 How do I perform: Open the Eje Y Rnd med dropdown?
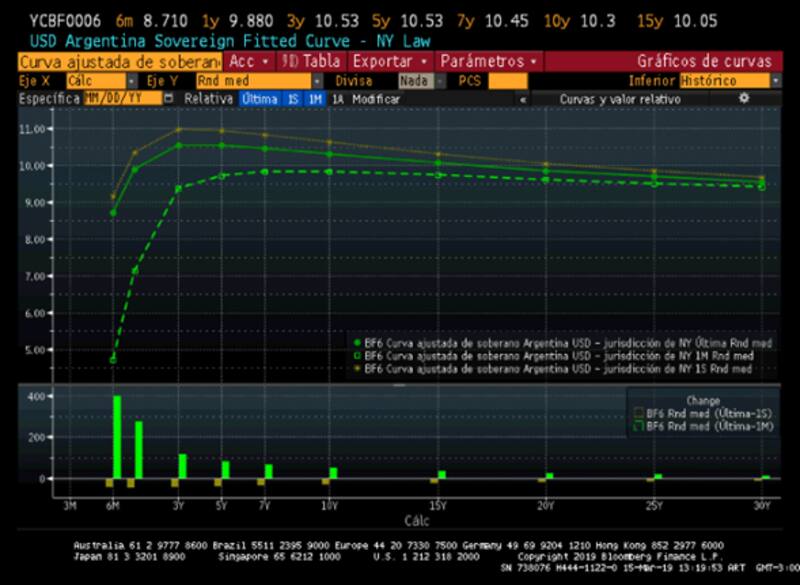(252, 80)
